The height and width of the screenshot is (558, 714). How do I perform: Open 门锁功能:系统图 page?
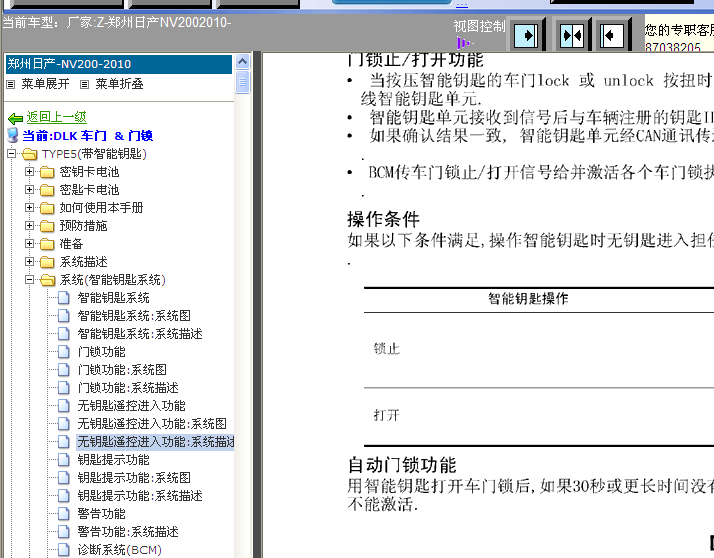tap(122, 370)
